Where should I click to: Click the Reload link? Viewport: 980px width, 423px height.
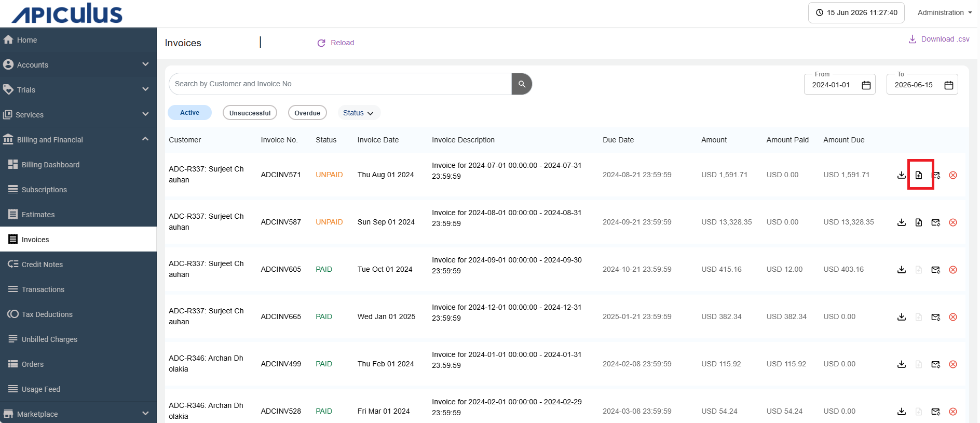click(x=336, y=43)
